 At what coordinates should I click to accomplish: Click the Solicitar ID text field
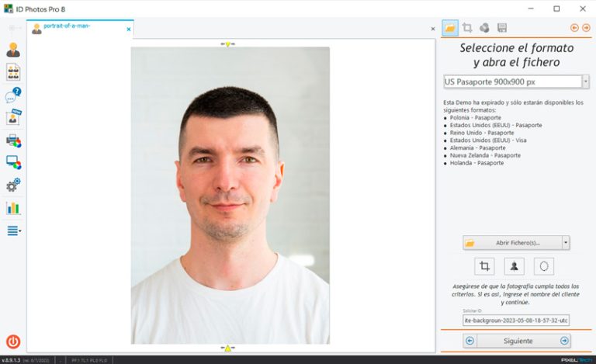pos(516,320)
